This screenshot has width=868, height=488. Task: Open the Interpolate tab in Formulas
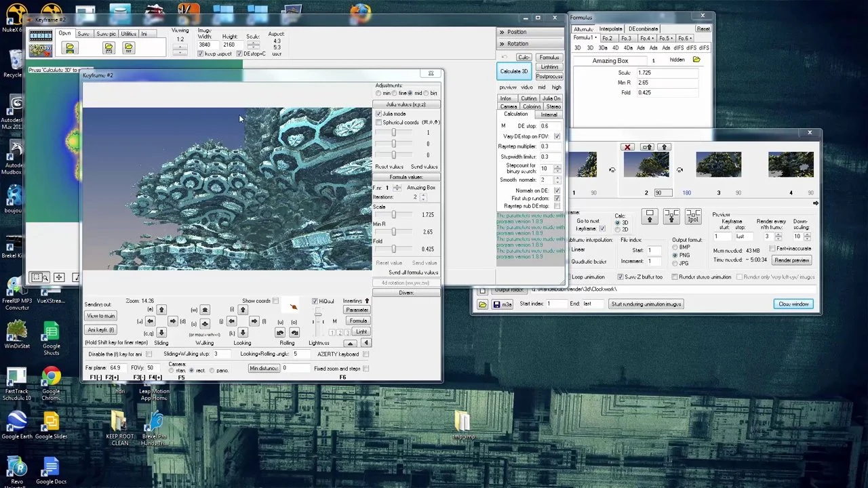610,29
